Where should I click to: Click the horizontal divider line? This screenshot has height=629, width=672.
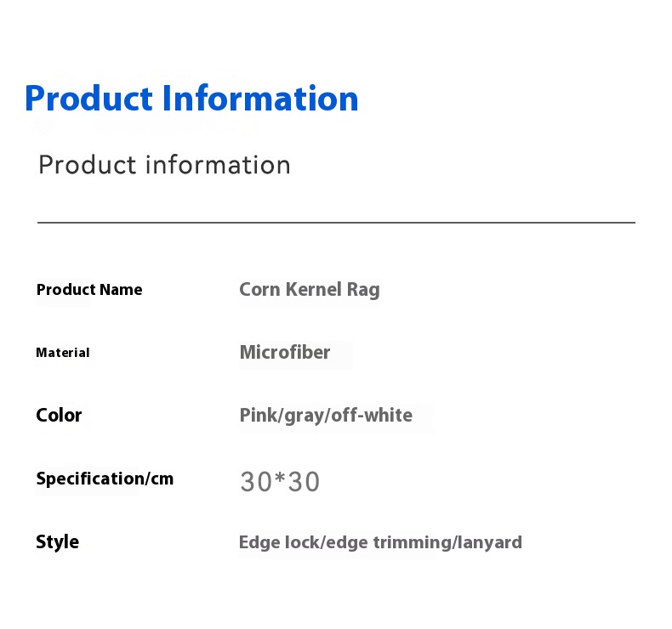(336, 223)
